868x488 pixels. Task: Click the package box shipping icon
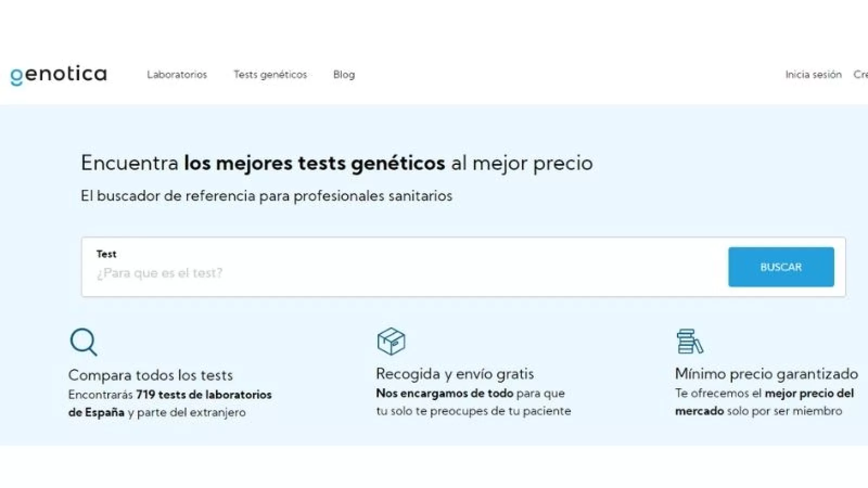point(391,341)
